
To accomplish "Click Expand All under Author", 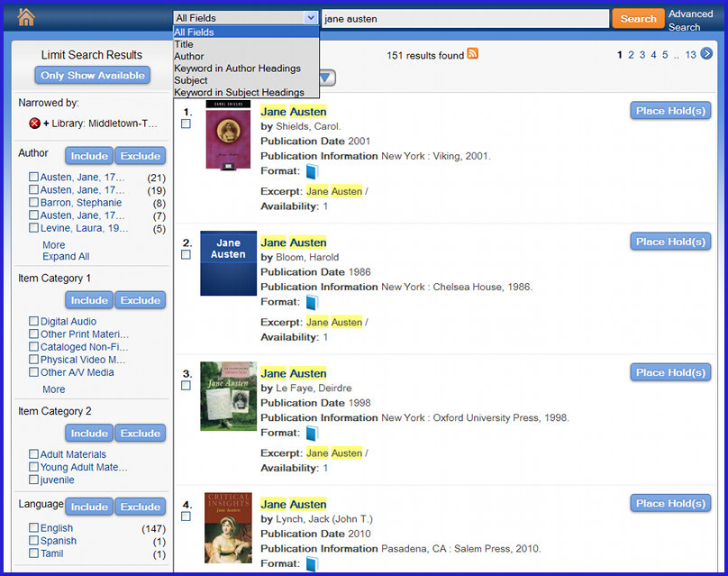I will click(x=66, y=256).
